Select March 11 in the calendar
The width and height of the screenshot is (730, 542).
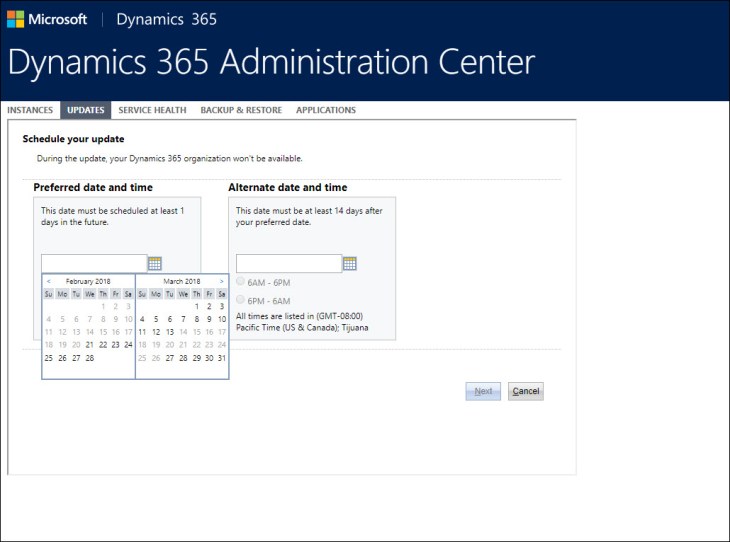point(142,332)
